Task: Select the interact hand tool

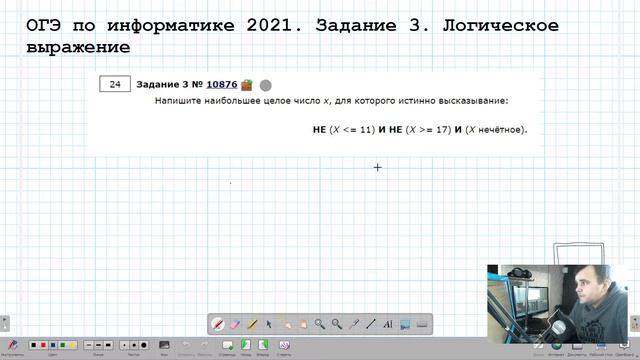Action: (287, 324)
